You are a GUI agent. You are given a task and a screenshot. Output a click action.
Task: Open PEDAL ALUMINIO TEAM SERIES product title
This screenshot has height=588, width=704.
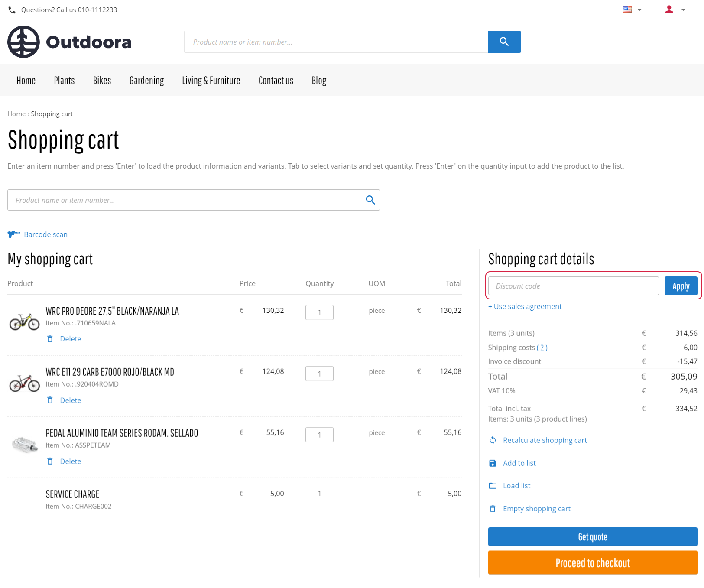[122, 433]
